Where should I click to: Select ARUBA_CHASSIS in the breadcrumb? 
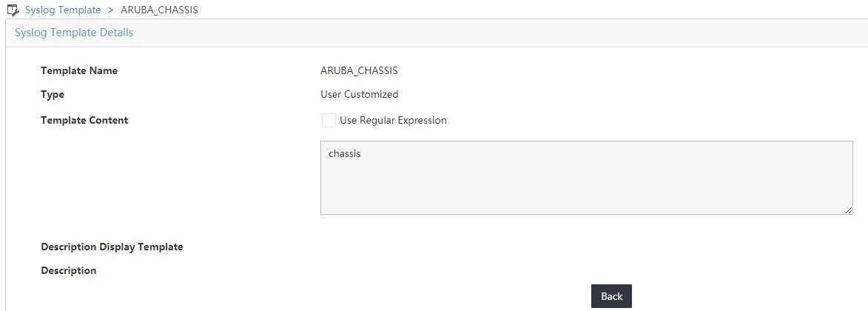click(x=158, y=10)
